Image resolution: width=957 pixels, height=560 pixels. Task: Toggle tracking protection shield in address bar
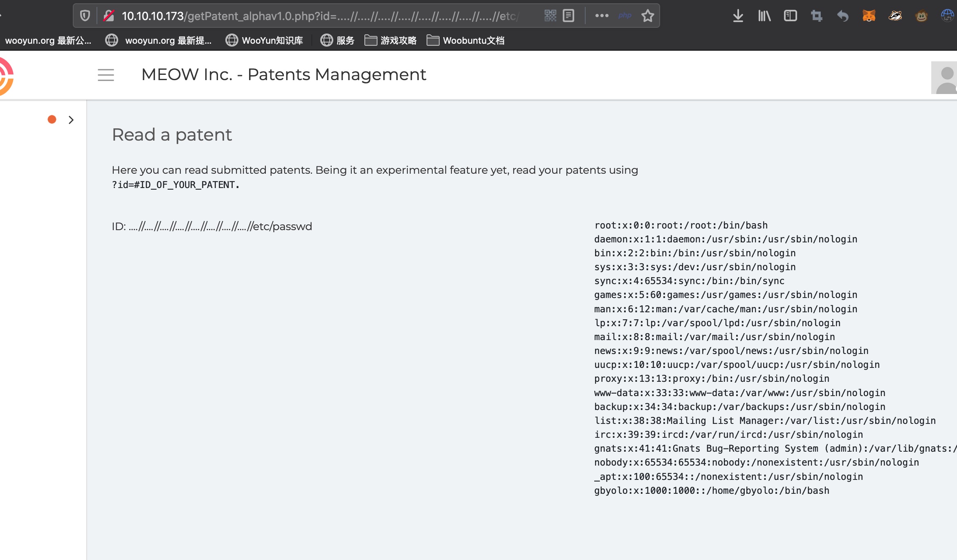tap(85, 16)
